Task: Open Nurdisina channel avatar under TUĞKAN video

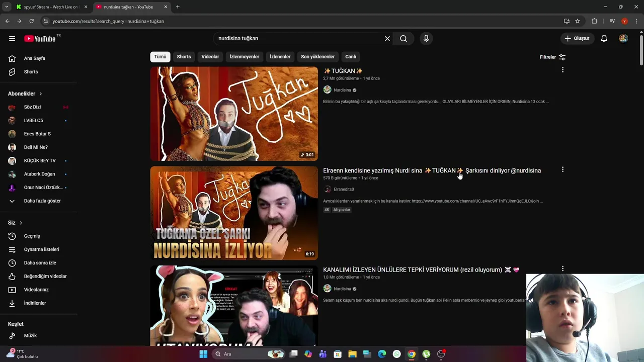Action: tap(327, 90)
